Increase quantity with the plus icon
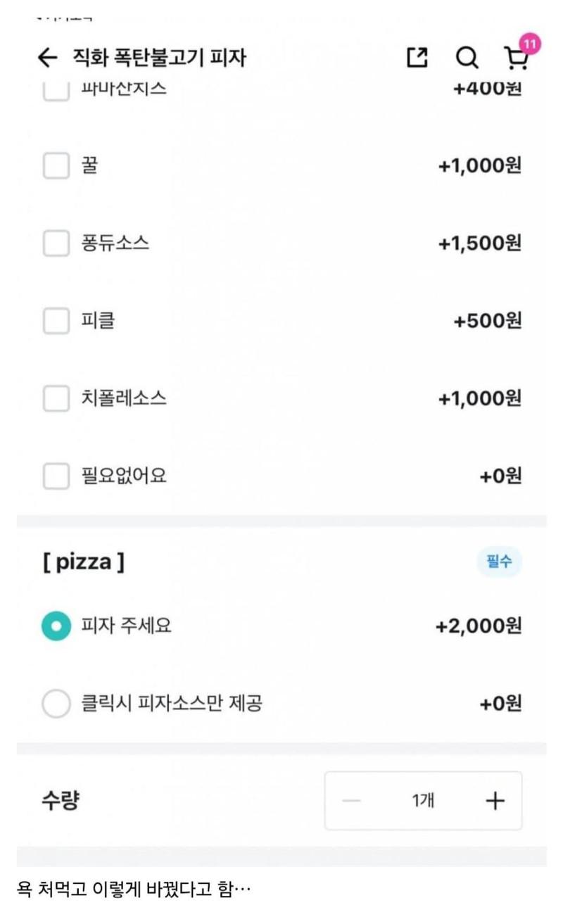The height and width of the screenshot is (924, 563). point(495,801)
